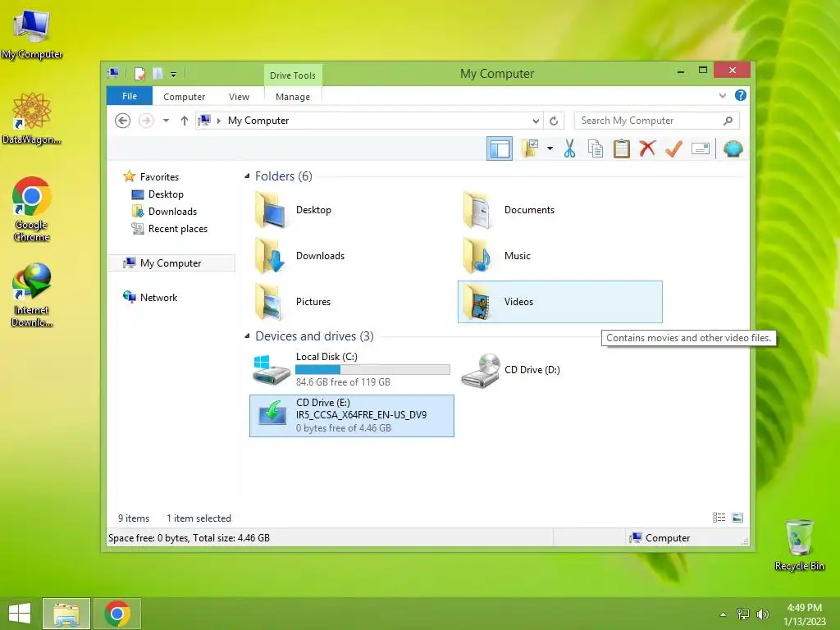Click the Forward navigation arrow
The height and width of the screenshot is (630, 840).
click(146, 121)
